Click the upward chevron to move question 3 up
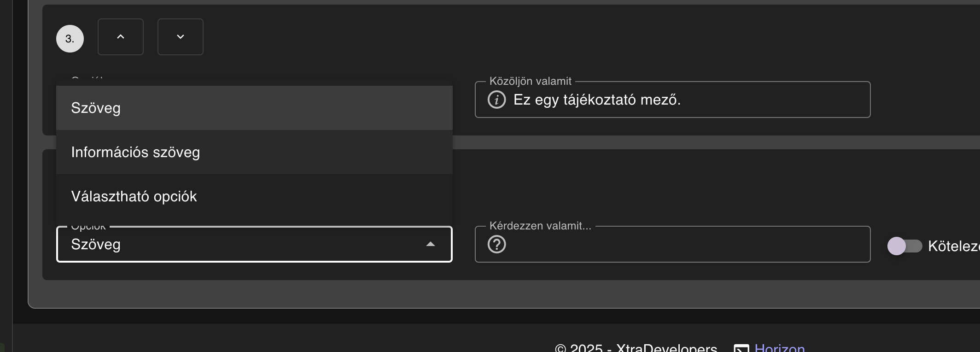The width and height of the screenshot is (980, 352). (x=120, y=37)
